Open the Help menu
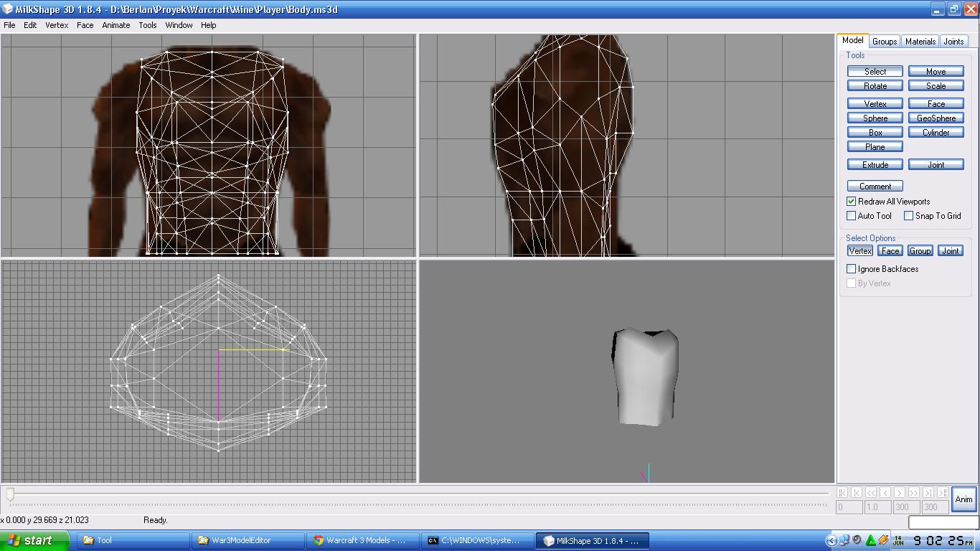 coord(208,25)
